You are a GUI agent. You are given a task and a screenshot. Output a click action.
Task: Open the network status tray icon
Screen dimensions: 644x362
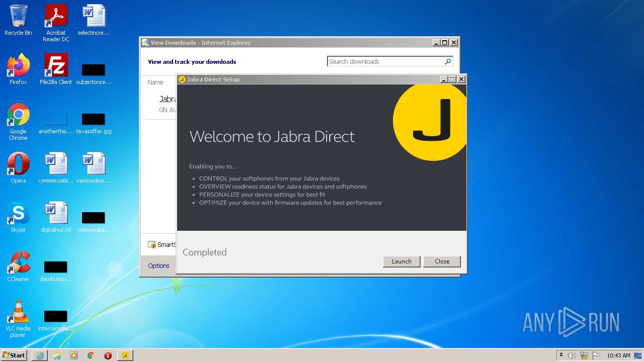pos(584,355)
